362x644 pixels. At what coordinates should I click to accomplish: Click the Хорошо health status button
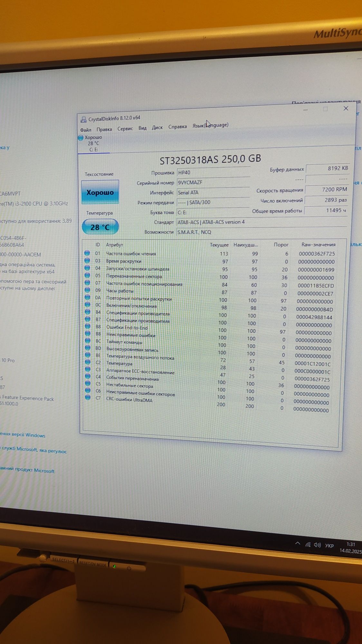coord(100,192)
